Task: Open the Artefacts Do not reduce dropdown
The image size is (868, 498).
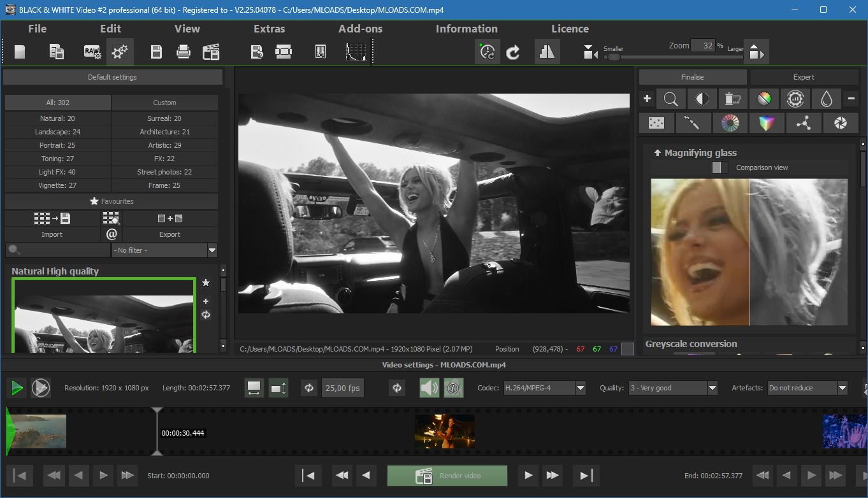Action: pos(807,388)
